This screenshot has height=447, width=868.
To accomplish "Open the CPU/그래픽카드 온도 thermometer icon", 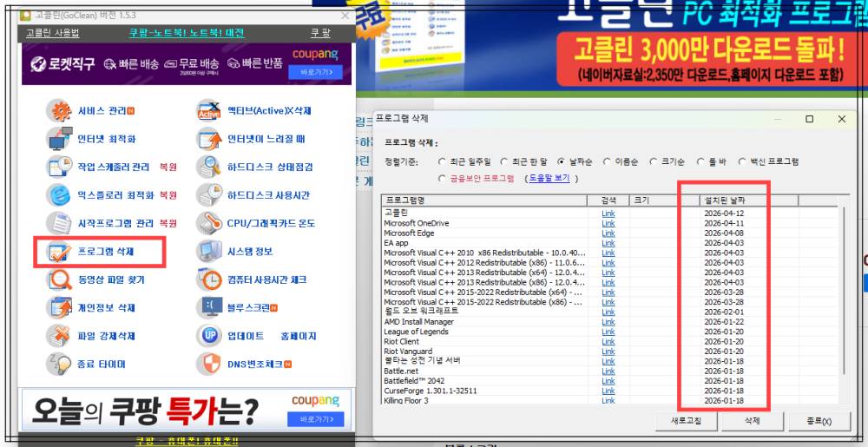I will coord(208,224).
